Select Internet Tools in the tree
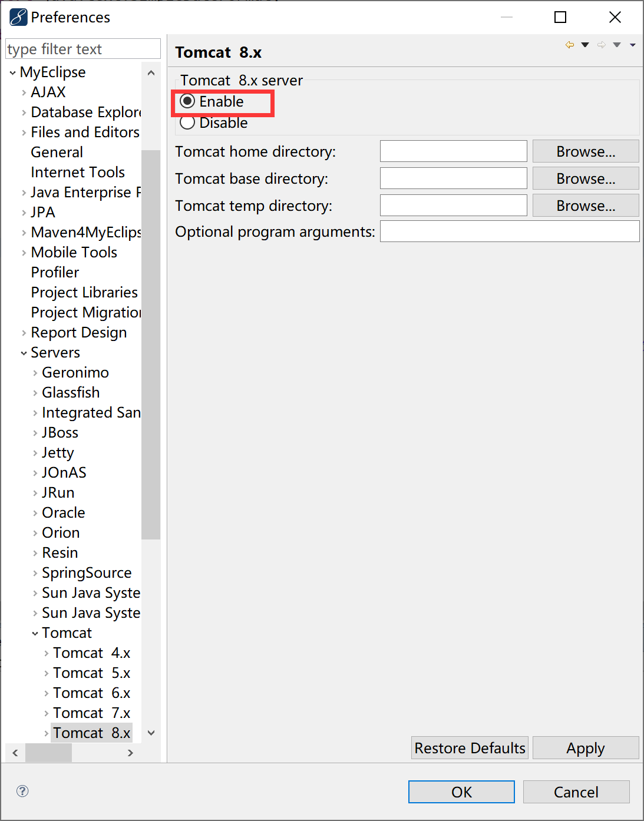Viewport: 644px width, 821px height. [x=78, y=172]
